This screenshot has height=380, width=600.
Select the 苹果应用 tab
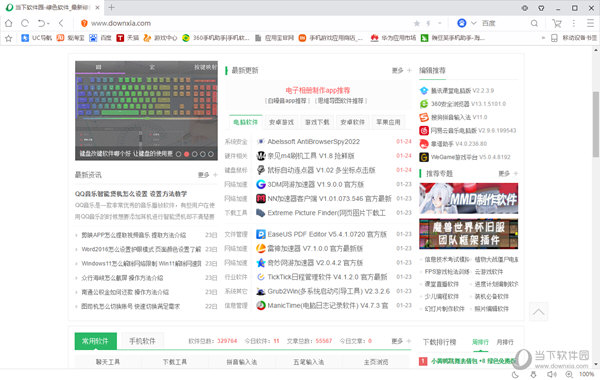388,122
